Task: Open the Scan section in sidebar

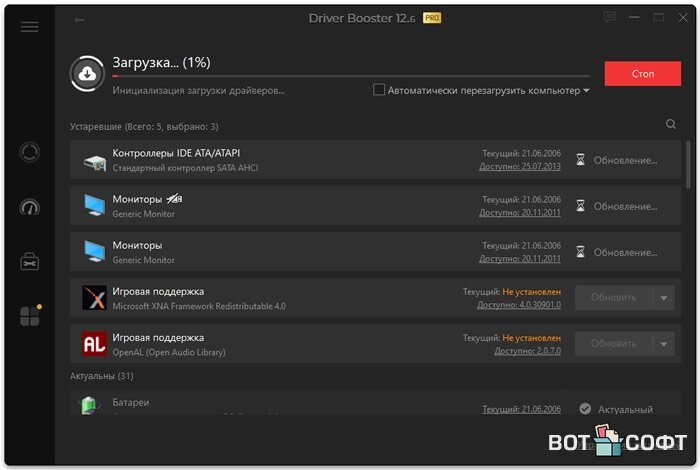Action: point(29,152)
